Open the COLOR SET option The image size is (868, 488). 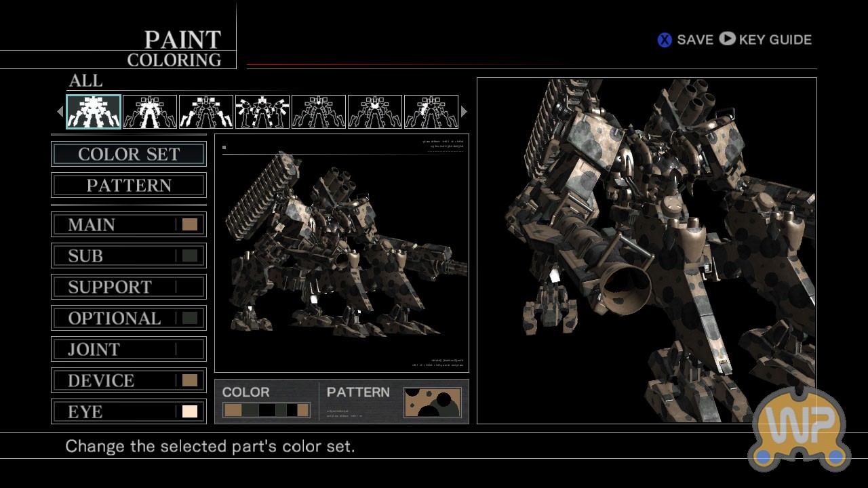[129, 155]
